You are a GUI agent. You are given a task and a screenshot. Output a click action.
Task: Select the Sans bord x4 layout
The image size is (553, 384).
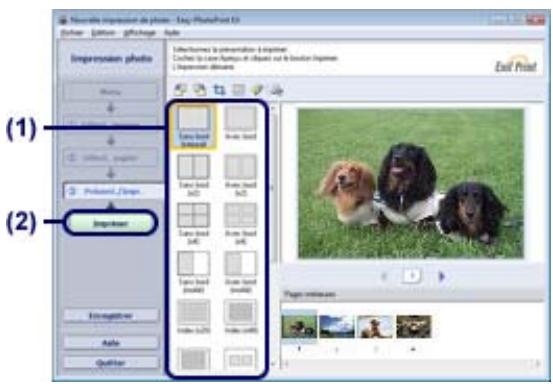pos(194,224)
